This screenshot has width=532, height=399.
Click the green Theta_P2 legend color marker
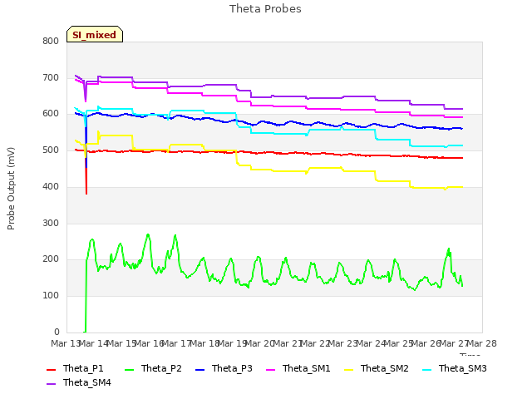[130, 369]
